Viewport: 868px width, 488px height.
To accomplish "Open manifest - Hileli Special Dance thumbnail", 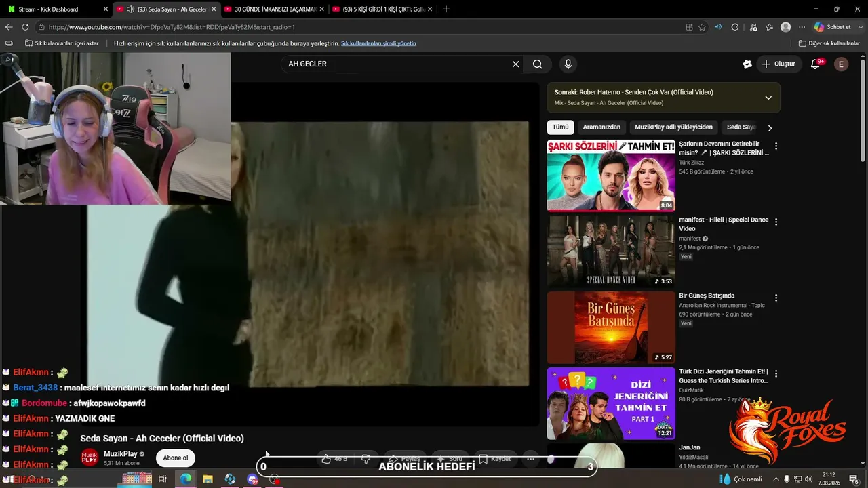I will pyautogui.click(x=611, y=251).
